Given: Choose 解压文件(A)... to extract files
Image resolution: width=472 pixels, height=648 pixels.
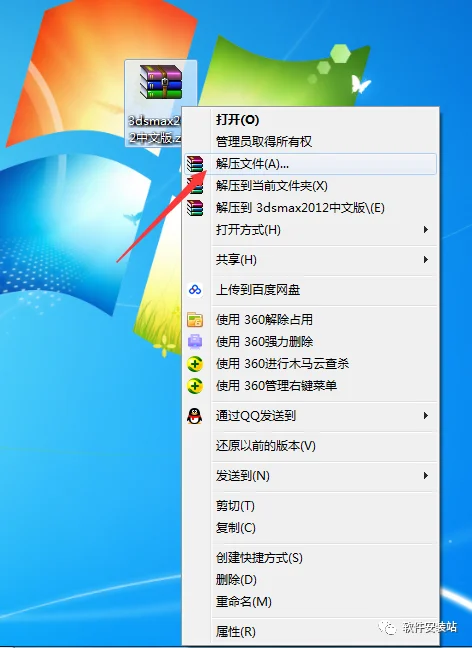Looking at the screenshot, I should [x=310, y=164].
